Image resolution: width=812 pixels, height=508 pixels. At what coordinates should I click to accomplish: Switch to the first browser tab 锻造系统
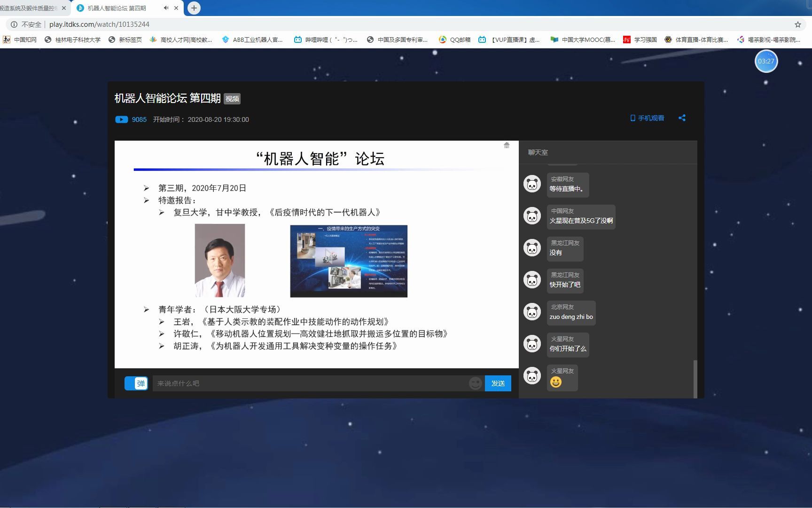(x=28, y=8)
